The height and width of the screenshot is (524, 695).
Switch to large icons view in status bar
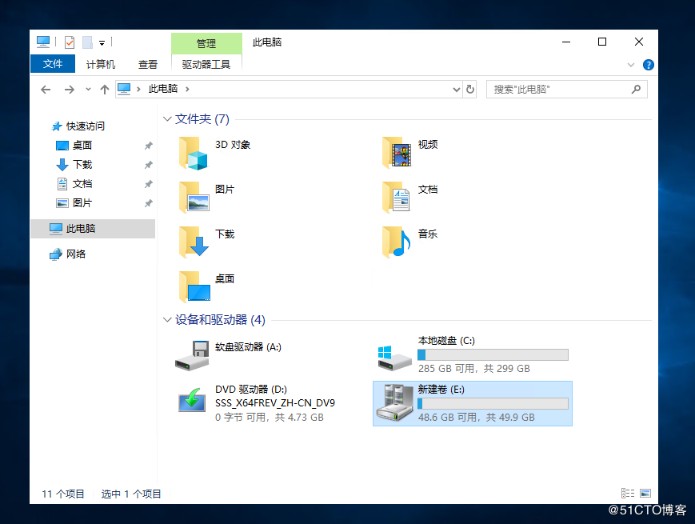pos(645,493)
